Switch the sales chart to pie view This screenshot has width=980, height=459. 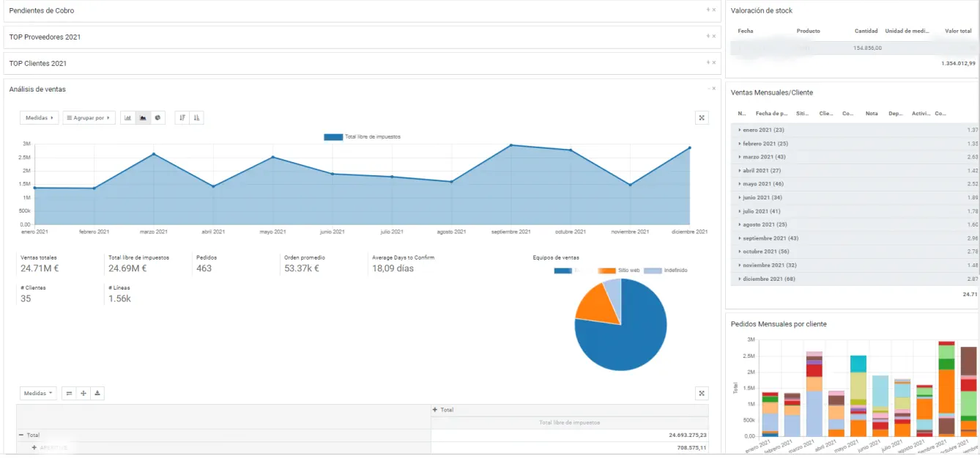[x=158, y=117]
